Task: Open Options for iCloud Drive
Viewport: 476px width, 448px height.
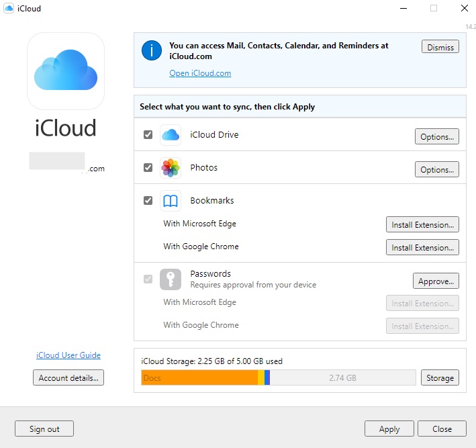Action: point(437,136)
